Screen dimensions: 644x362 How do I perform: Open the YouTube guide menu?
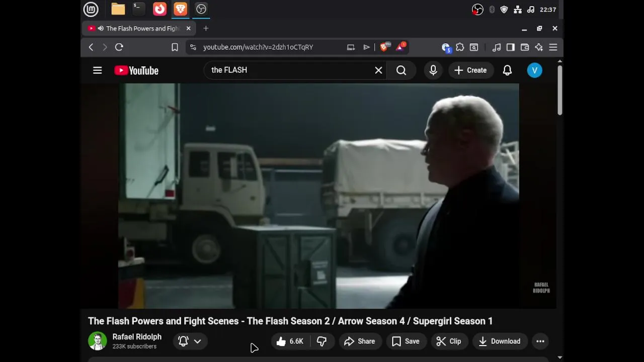(98, 70)
